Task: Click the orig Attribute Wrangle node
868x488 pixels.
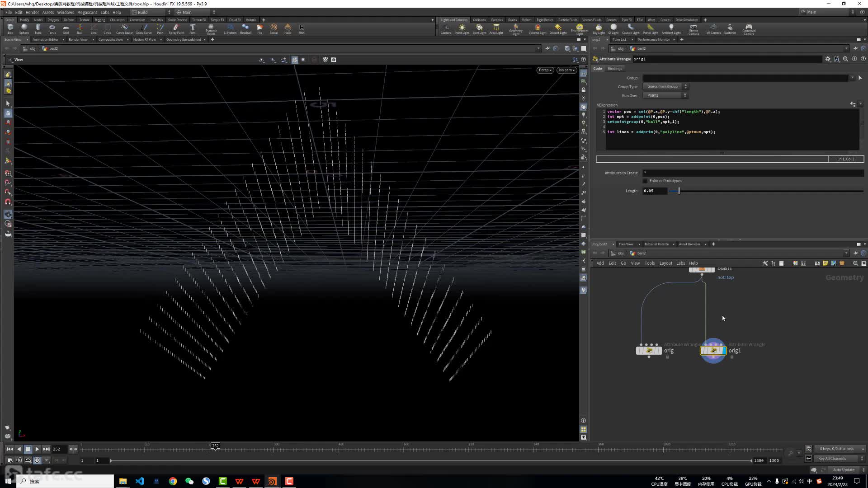Action: point(649,351)
